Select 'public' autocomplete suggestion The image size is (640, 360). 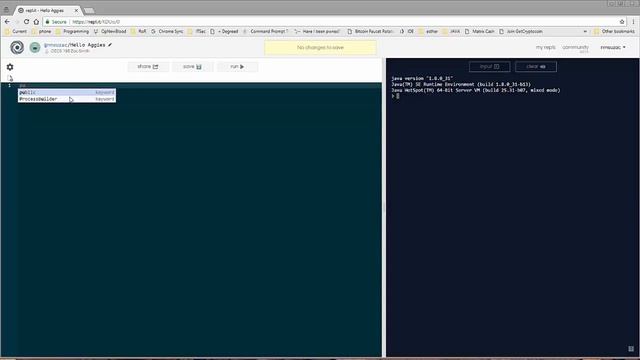67,93
